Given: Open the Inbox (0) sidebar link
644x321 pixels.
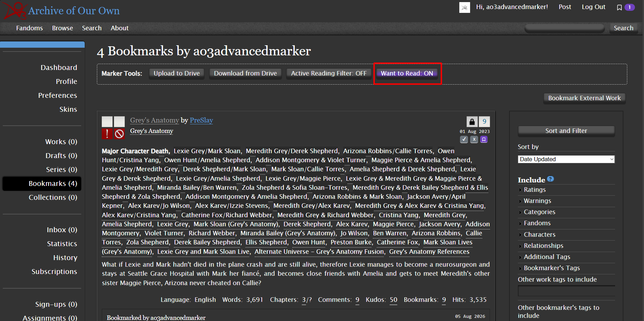Looking at the screenshot, I should tap(62, 230).
